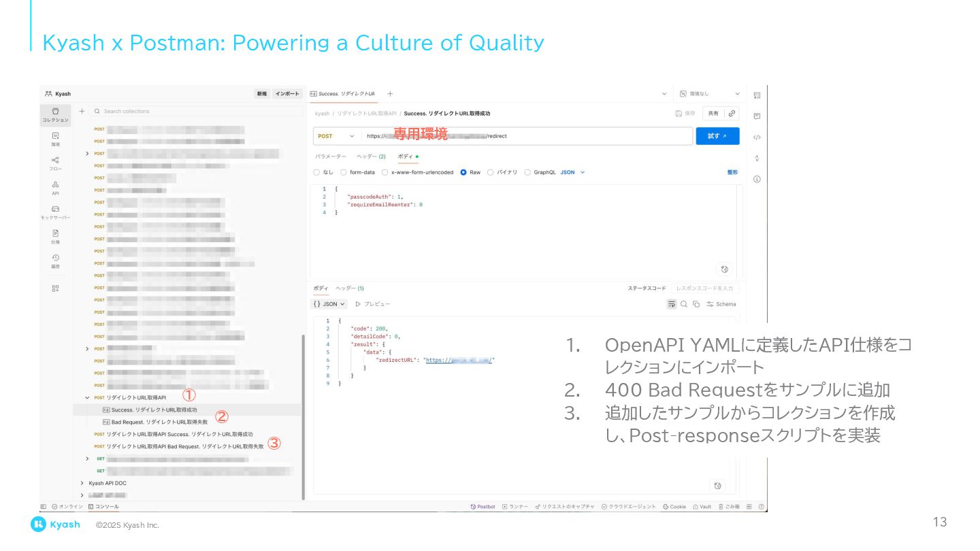Open the comments icon in right sidebar

click(757, 116)
